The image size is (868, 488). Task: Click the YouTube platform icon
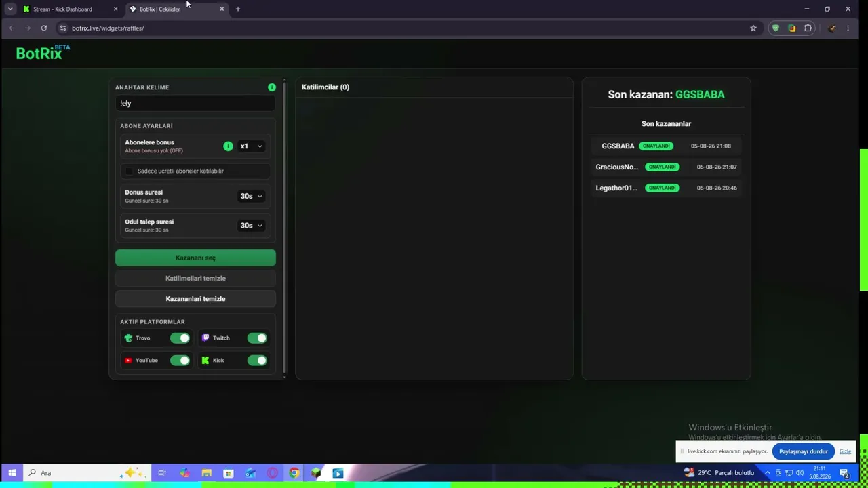pos(128,361)
